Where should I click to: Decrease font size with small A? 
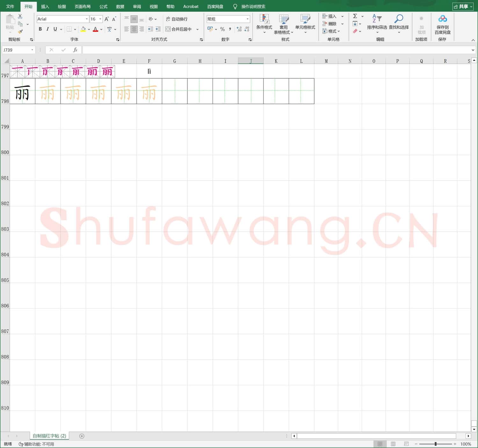pyautogui.click(x=114, y=19)
